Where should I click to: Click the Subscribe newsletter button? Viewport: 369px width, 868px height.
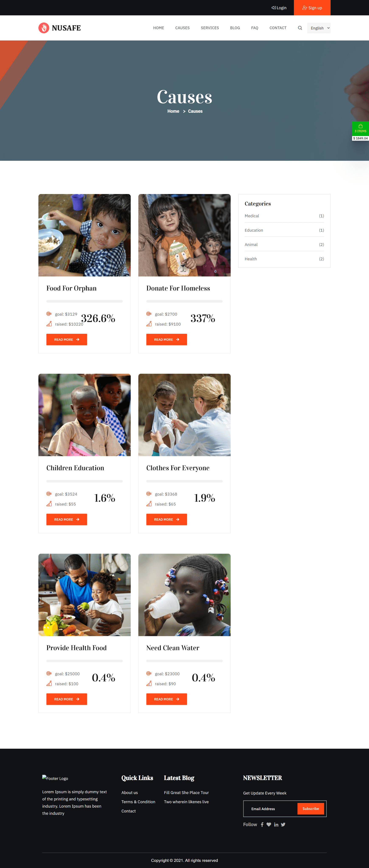tap(311, 809)
